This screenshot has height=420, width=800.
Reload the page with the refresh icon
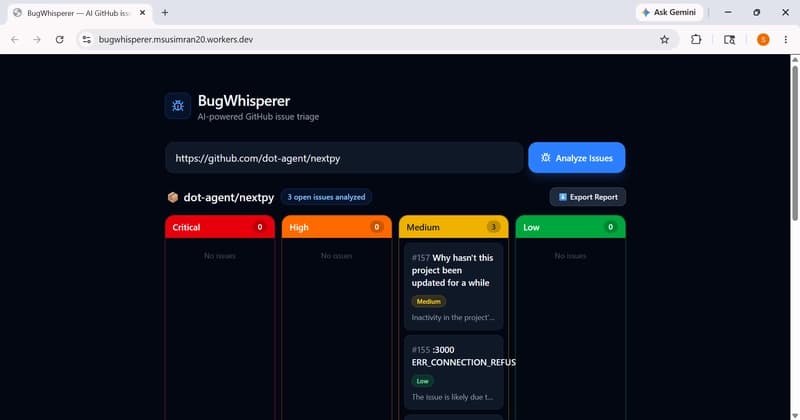click(x=60, y=39)
